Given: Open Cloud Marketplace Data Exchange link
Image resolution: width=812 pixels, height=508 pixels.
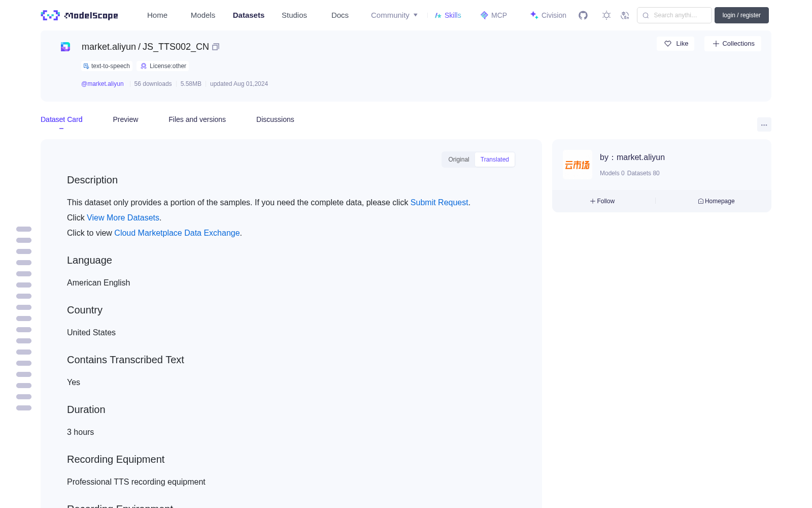Looking at the screenshot, I should pos(177,233).
